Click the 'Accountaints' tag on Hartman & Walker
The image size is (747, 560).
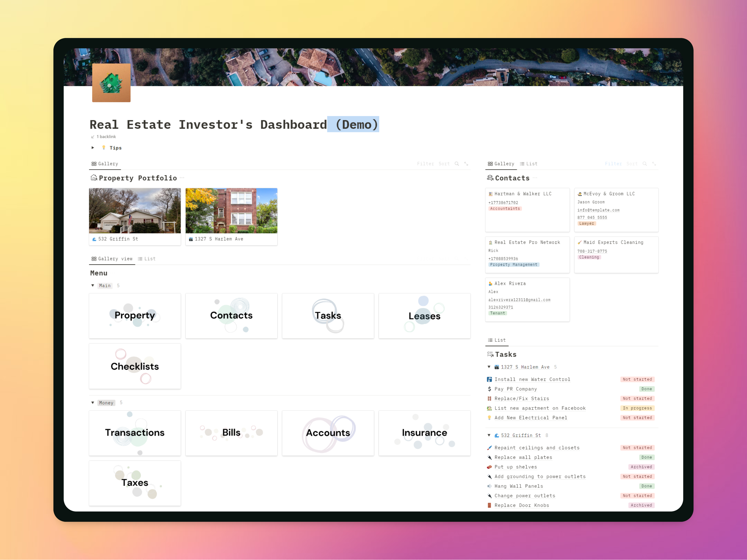click(x=505, y=209)
